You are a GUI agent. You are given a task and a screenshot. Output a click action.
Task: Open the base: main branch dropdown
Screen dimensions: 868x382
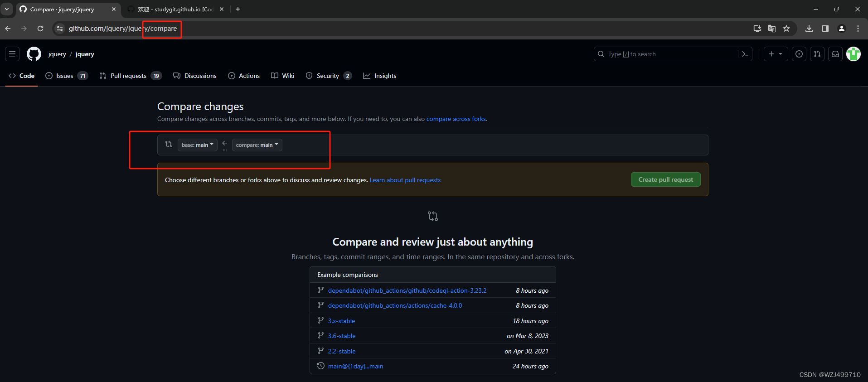(x=198, y=145)
